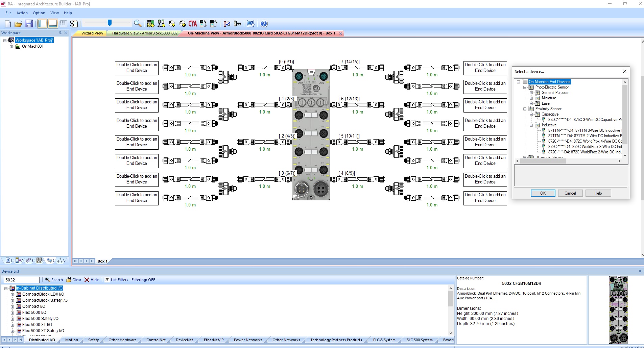Screen dimensions: 644x348
Task: Select Compact I/O in the device list
Action: [x=33, y=306]
